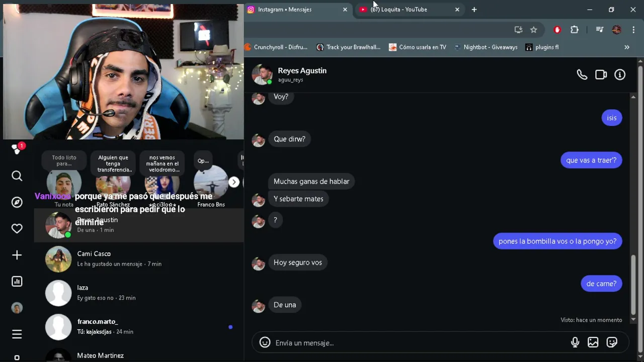This screenshot has height=362, width=644.
Task: Open the Chrome profile avatar
Action: pyautogui.click(x=616, y=30)
